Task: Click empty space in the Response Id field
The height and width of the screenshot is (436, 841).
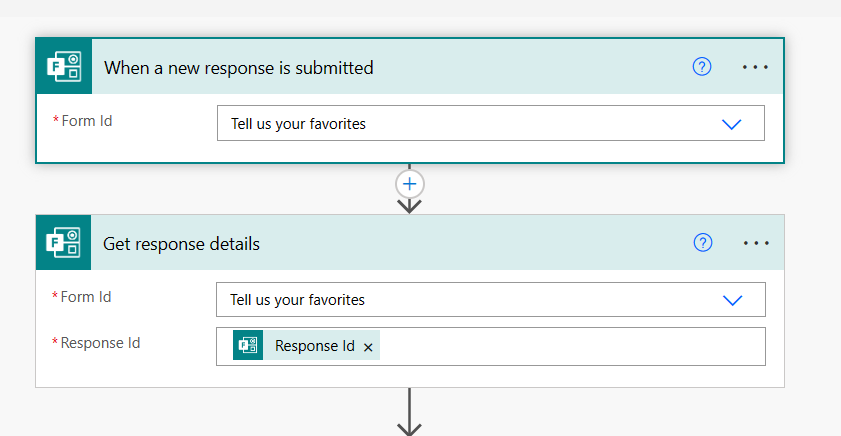Action: tap(570, 347)
